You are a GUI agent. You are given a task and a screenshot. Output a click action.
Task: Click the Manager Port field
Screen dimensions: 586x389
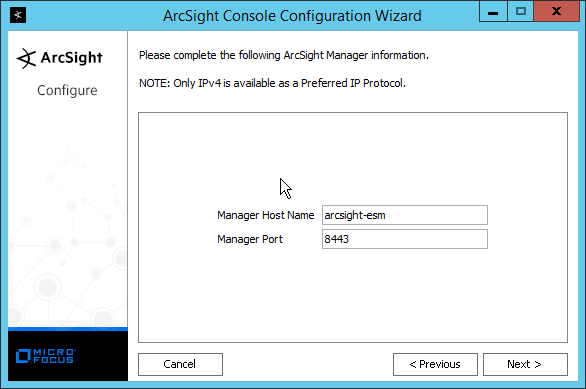[405, 239]
